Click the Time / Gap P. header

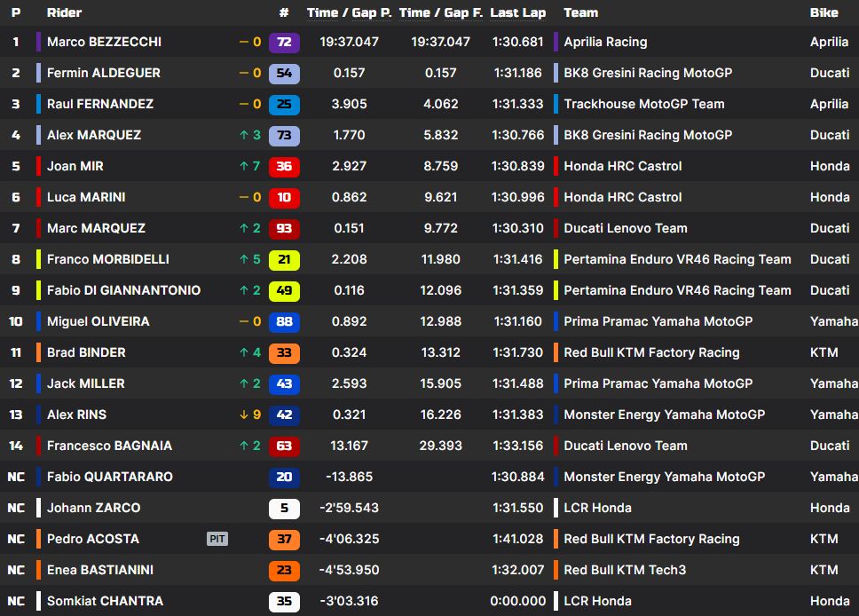point(349,12)
